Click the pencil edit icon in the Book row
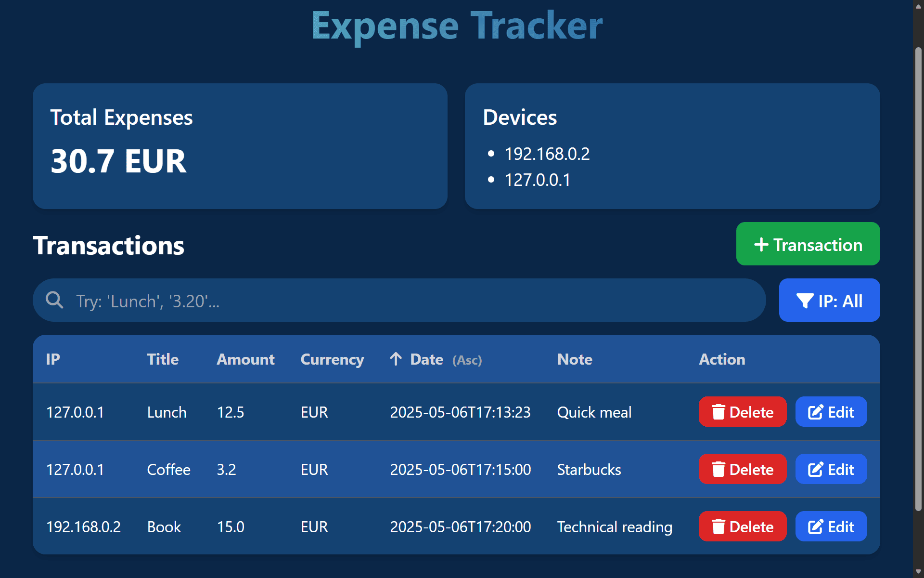This screenshot has height=578, width=924. pos(816,527)
